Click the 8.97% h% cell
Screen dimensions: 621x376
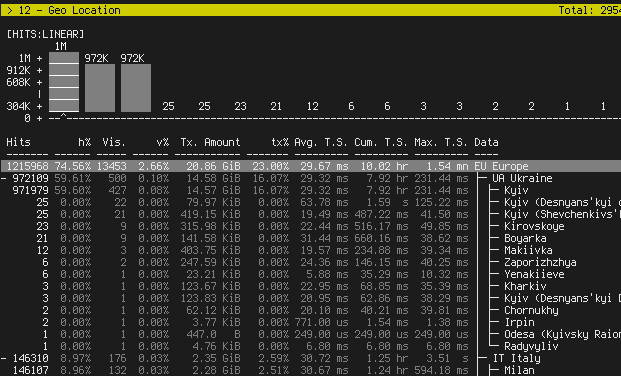tap(75, 359)
